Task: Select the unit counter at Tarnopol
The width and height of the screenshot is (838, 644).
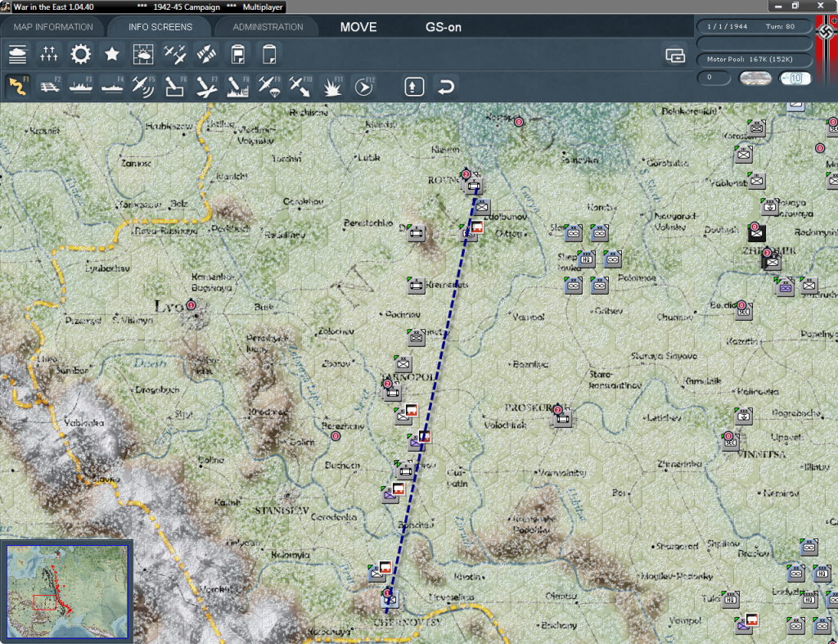Action: click(x=392, y=392)
